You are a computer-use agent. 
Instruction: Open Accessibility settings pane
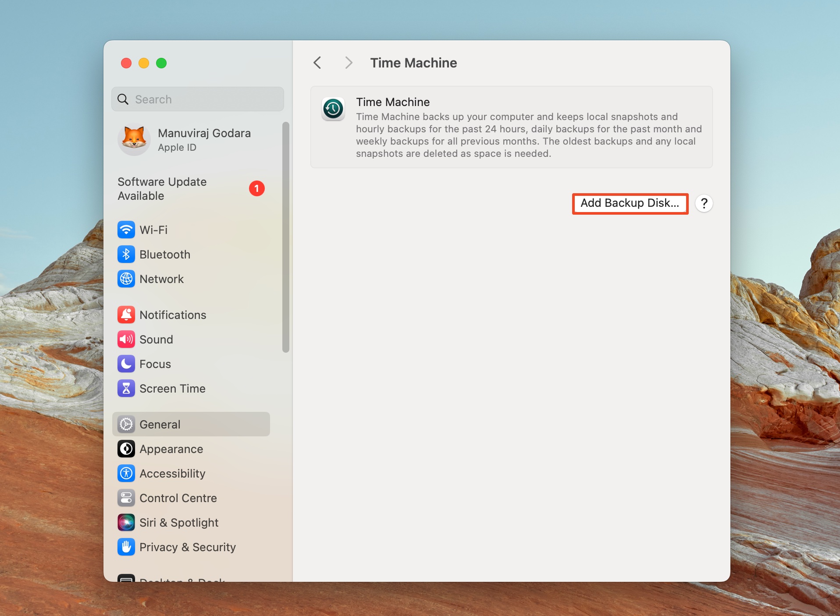[172, 473]
